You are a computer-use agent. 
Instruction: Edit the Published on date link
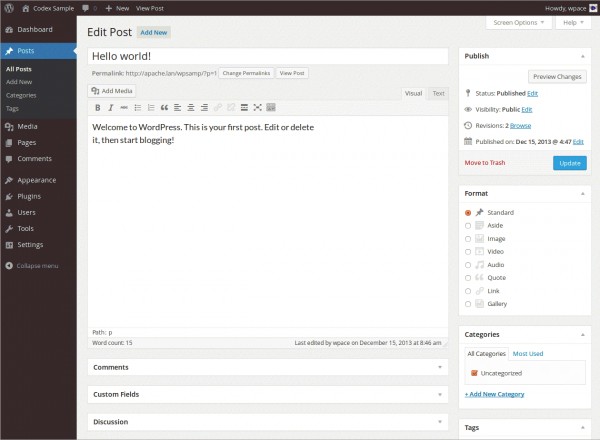[x=578, y=142]
